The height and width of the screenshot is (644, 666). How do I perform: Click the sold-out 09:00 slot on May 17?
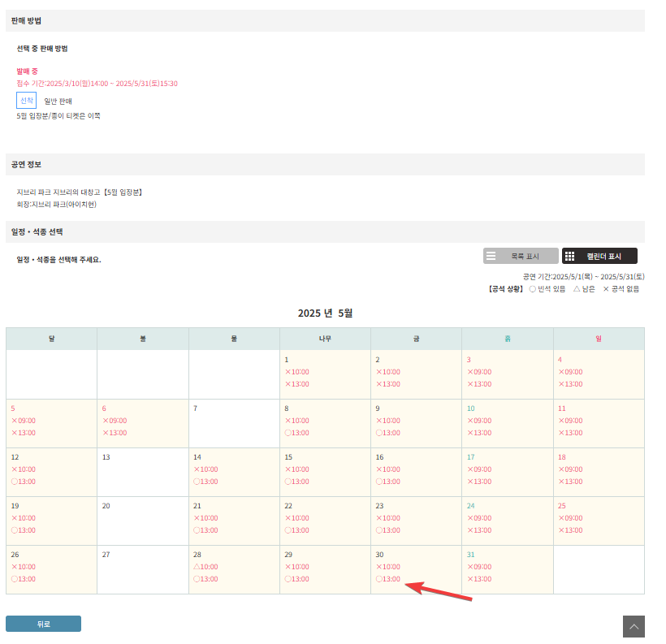point(479,469)
